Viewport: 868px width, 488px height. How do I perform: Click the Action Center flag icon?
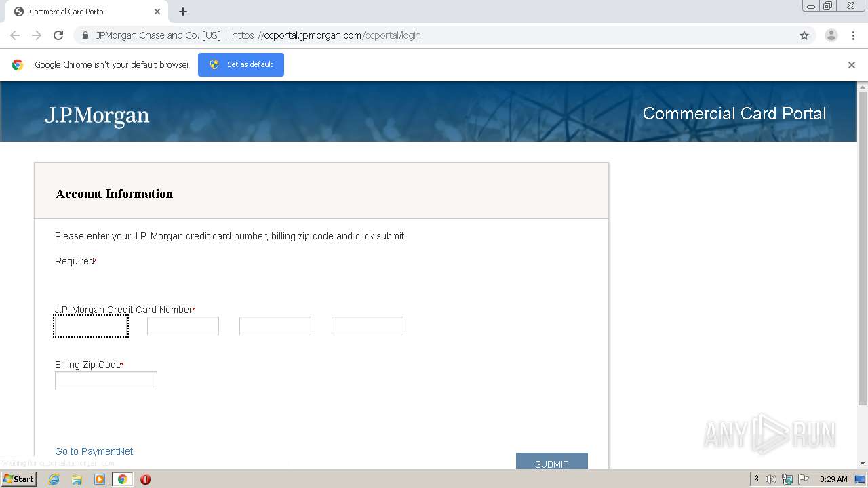pos(804,479)
